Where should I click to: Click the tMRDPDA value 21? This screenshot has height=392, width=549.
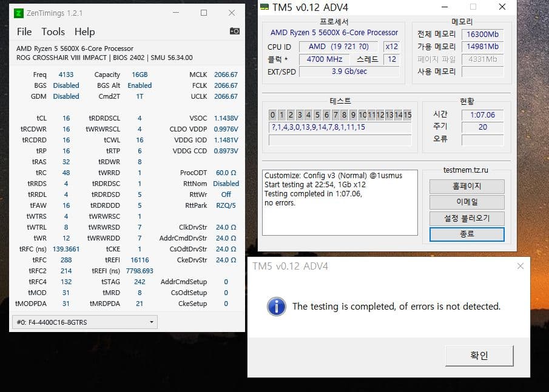click(x=140, y=304)
